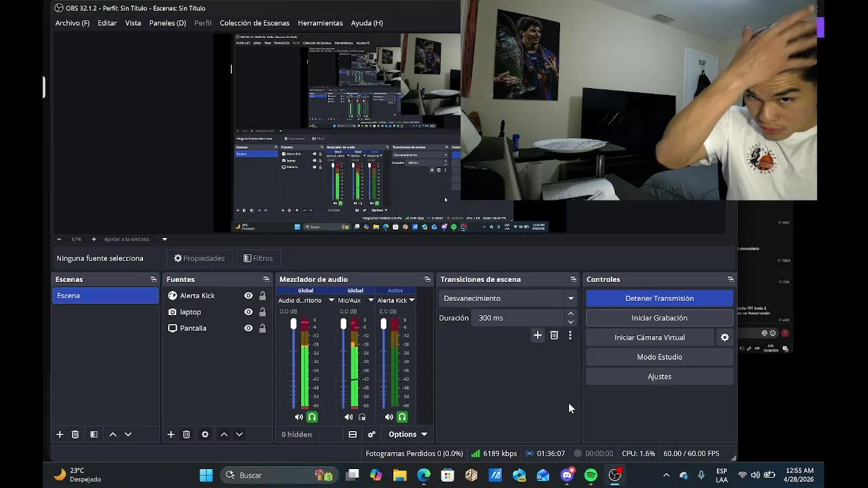This screenshot has height=488, width=868.
Task: Open Alerta Kick channel dropdown arrow
Action: click(412, 300)
